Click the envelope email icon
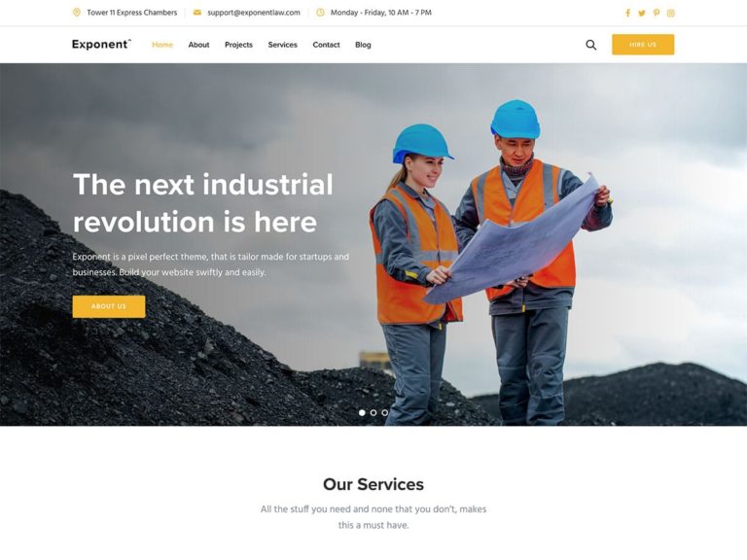 196,13
